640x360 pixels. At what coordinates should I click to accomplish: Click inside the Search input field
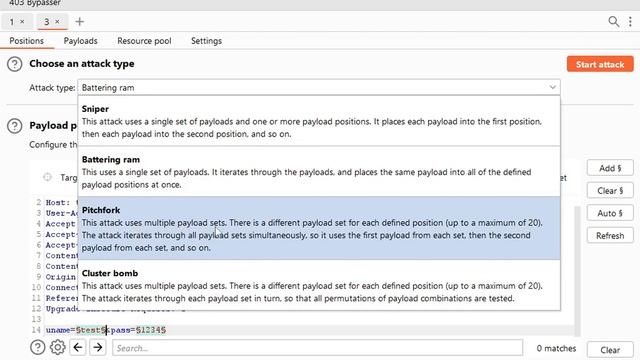click(318, 348)
